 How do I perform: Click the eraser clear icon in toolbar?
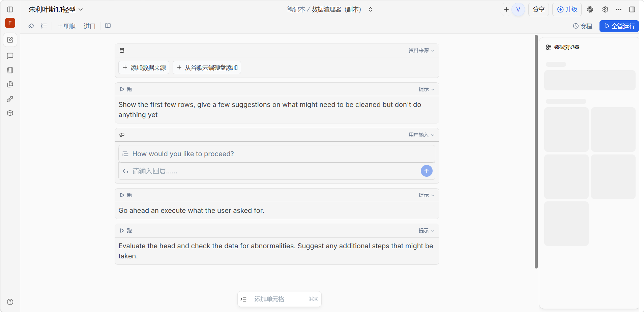(x=31, y=26)
